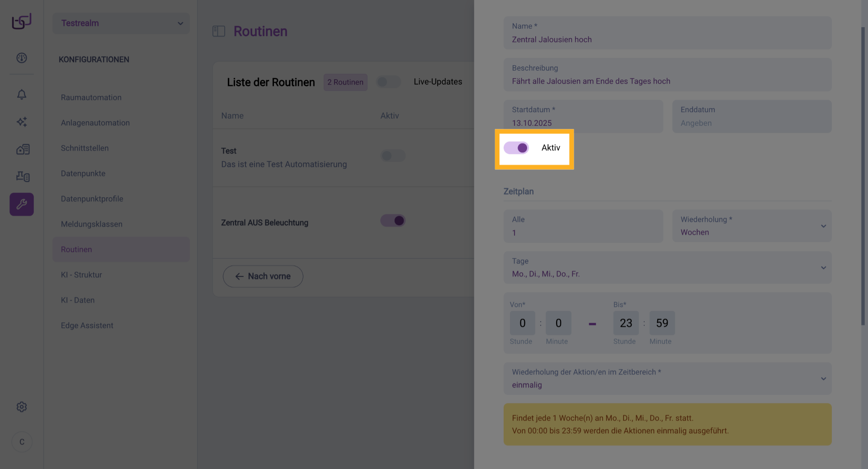This screenshot has height=469, width=868.
Task: Open the buildings icon in sidebar
Action: click(22, 149)
